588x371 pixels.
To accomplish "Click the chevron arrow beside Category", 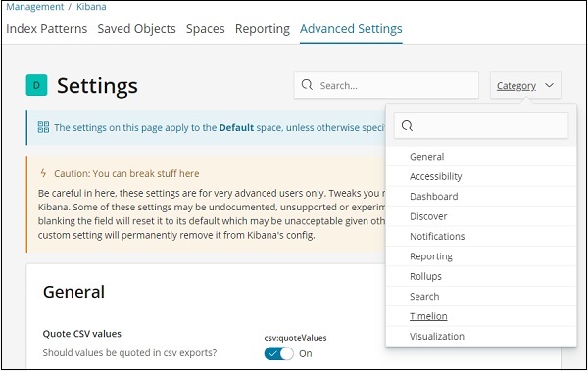I will 549,85.
